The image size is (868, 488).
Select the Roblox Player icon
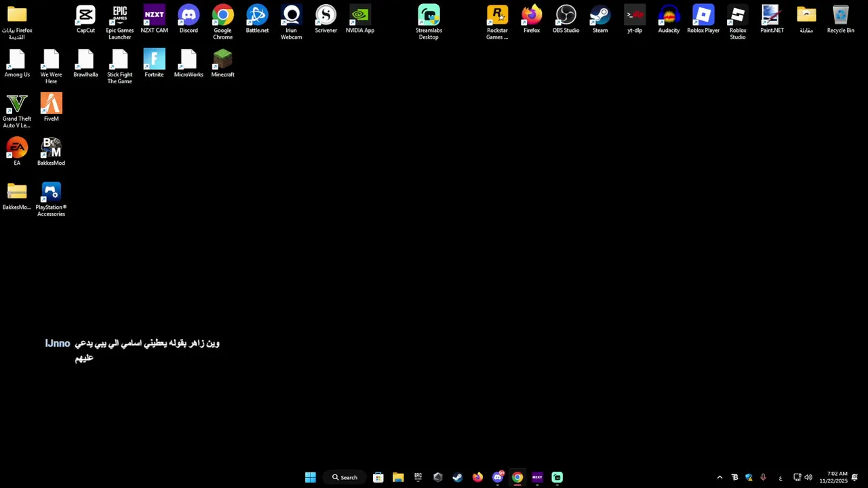pos(703,20)
